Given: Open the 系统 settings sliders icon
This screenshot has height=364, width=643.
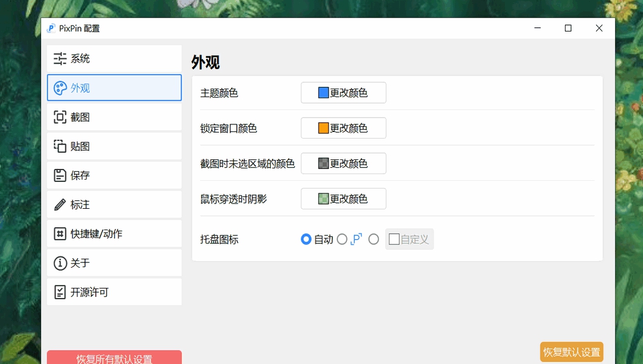Looking at the screenshot, I should point(60,58).
